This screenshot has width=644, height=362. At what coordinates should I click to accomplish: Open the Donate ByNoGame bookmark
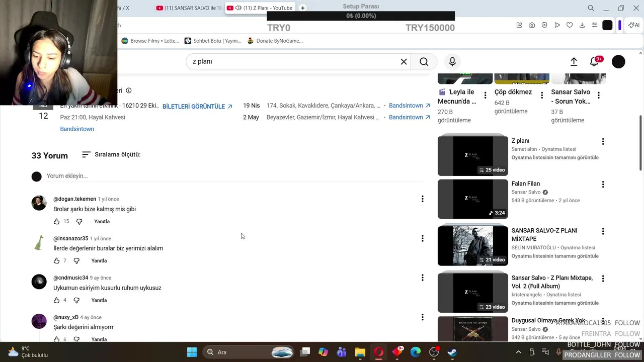[x=275, y=41]
